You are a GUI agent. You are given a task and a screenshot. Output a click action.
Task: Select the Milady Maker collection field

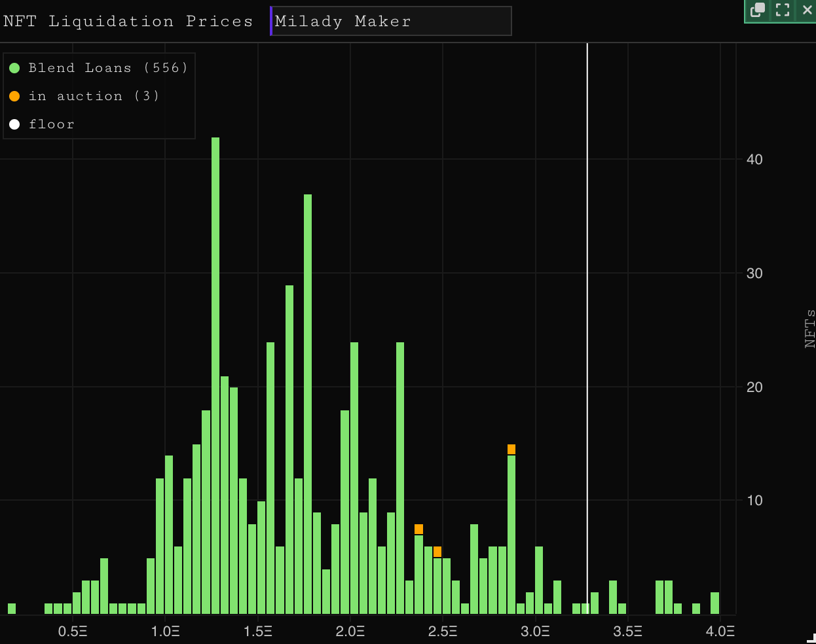[x=391, y=21]
